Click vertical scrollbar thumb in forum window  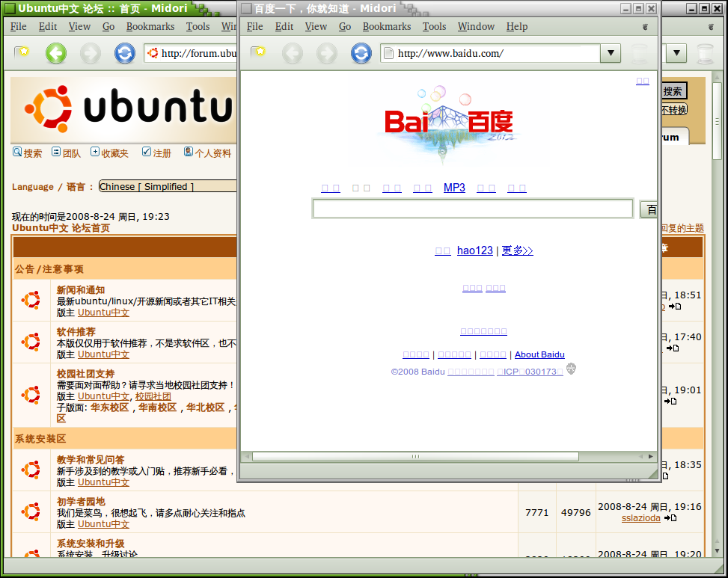[718, 121]
